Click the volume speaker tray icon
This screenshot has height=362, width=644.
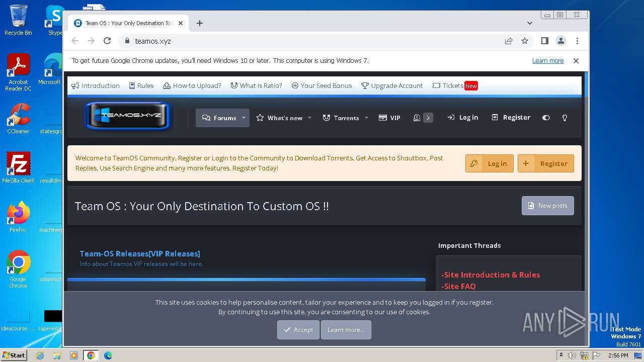coord(572,355)
